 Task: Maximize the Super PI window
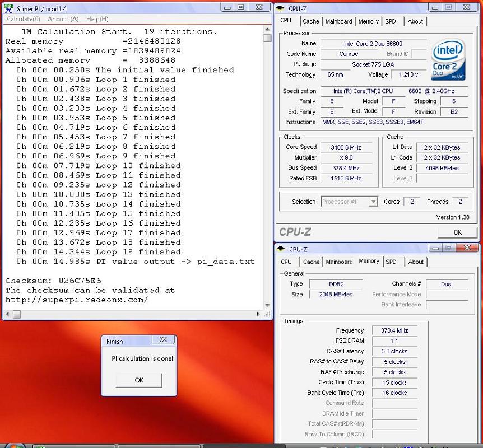pyautogui.click(x=241, y=7)
